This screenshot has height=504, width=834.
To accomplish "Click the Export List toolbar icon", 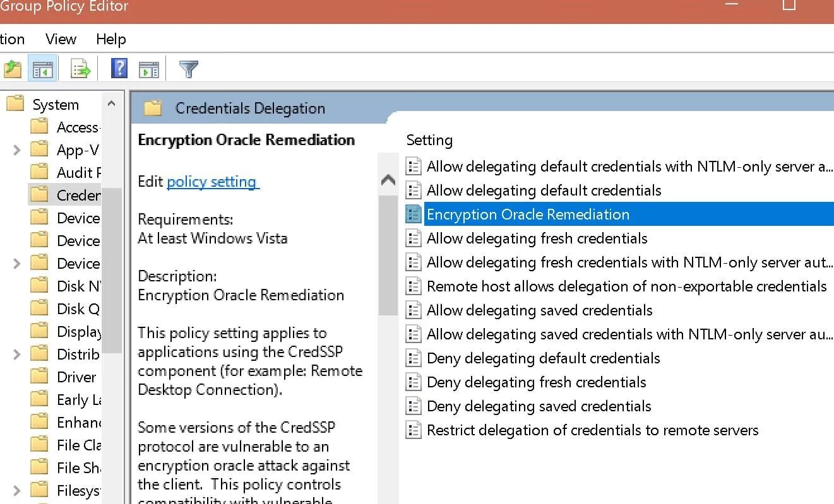I will pos(81,69).
